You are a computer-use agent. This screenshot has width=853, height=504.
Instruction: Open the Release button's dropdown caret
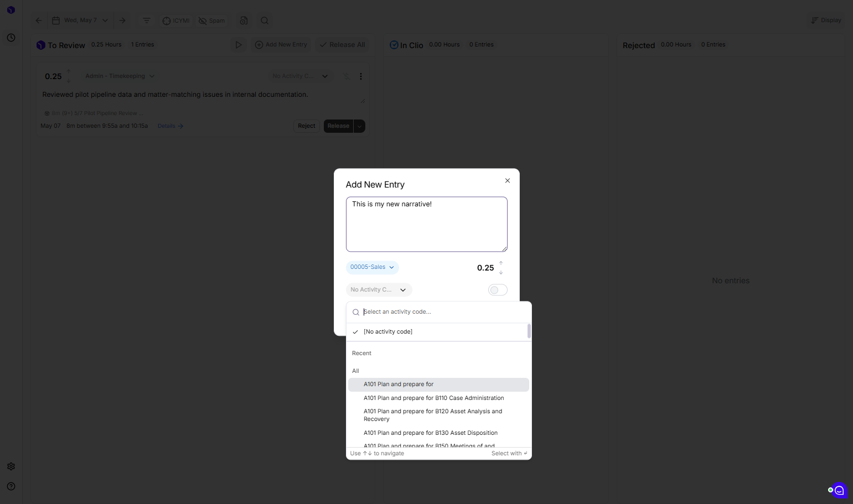359,126
